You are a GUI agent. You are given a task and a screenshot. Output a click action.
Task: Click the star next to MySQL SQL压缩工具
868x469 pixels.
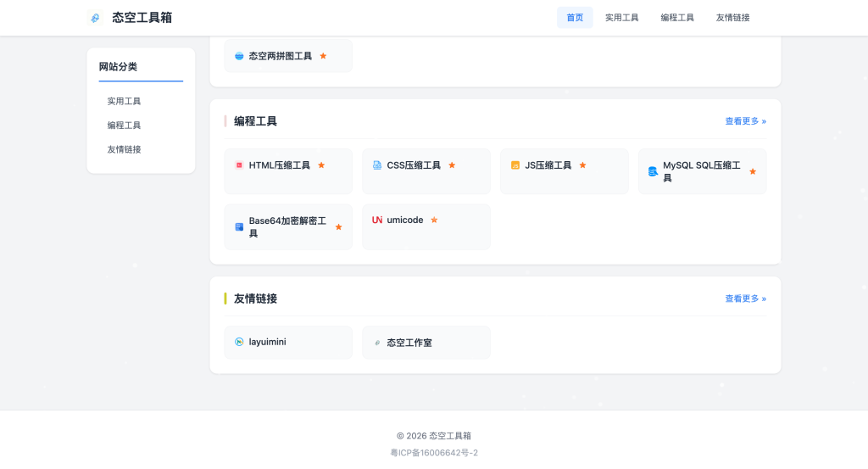tap(753, 171)
